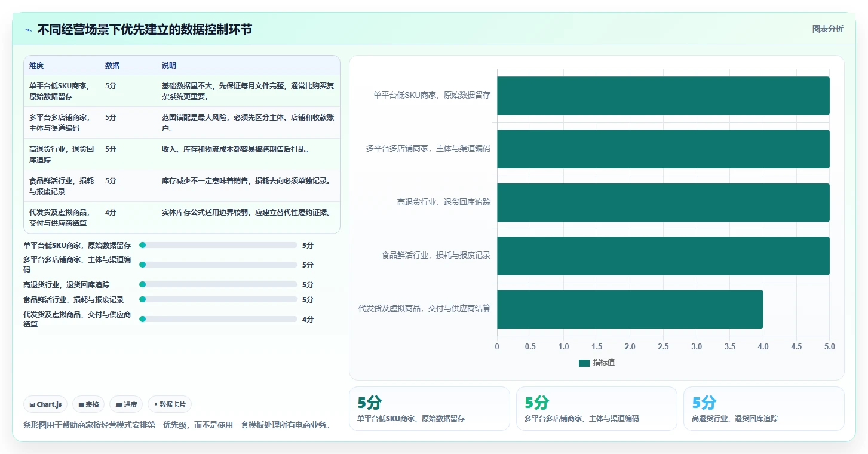Click the chart bar for 高退货行业
Viewport: 868px width, 454px height.
click(663, 203)
